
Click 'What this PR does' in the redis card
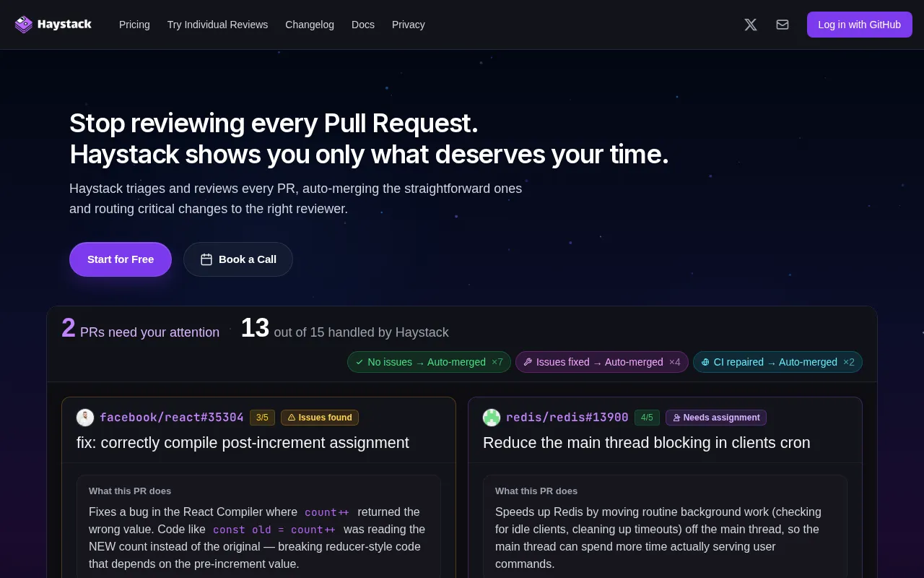click(536, 491)
